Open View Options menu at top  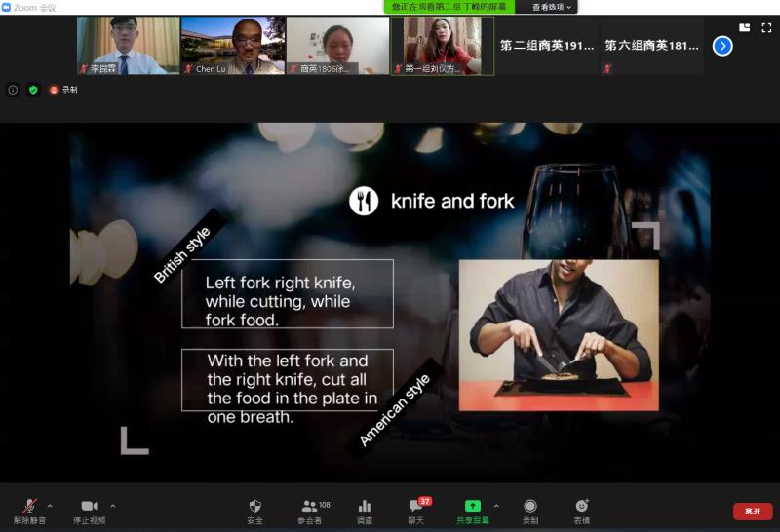551,7
